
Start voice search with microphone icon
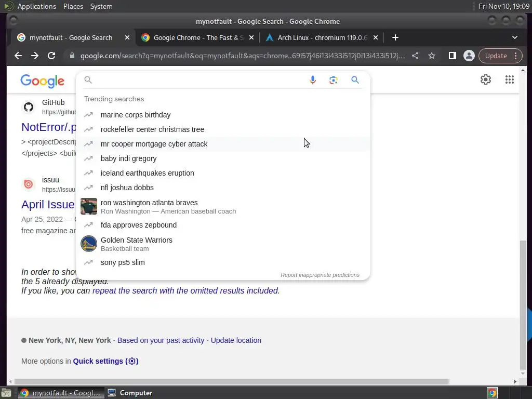point(312,80)
